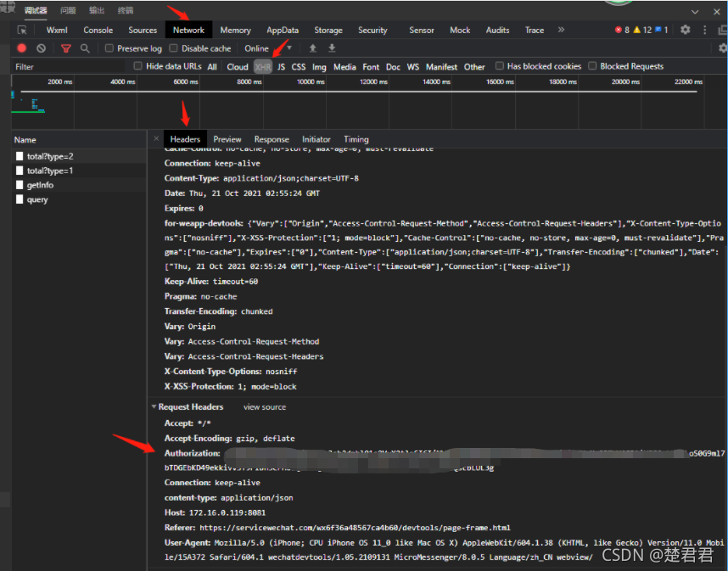Click the Name column header
This screenshot has height=571, width=728.
(x=79, y=140)
